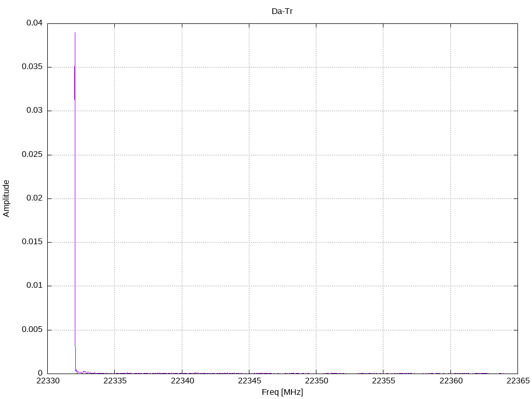Click the 22340 x-axis tick label

(x=182, y=381)
